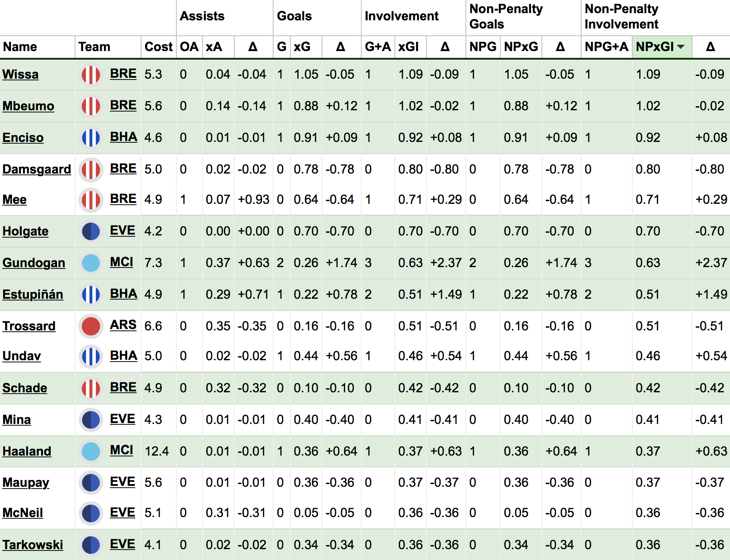
Task: Sort by the NPG+A column header
Action: click(607, 47)
